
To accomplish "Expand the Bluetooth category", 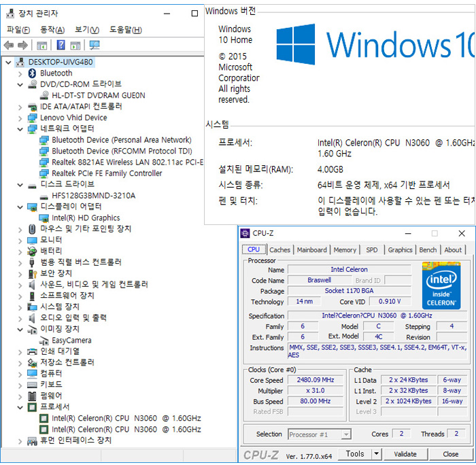I will [x=20, y=73].
